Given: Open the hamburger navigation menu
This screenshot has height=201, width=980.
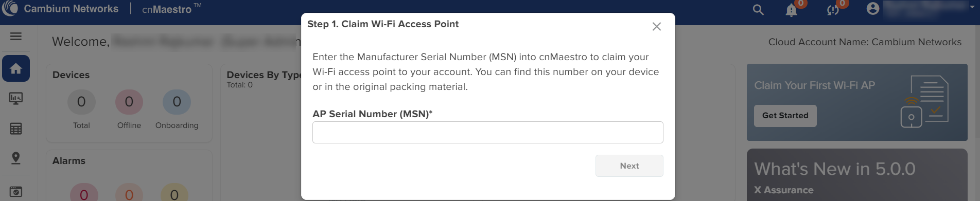Looking at the screenshot, I should (x=16, y=36).
